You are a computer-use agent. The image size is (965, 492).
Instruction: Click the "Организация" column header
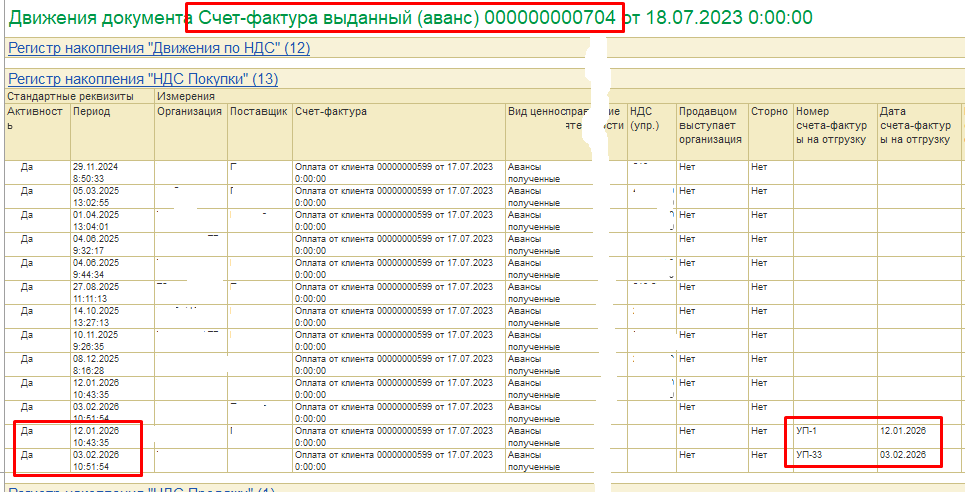(x=189, y=111)
